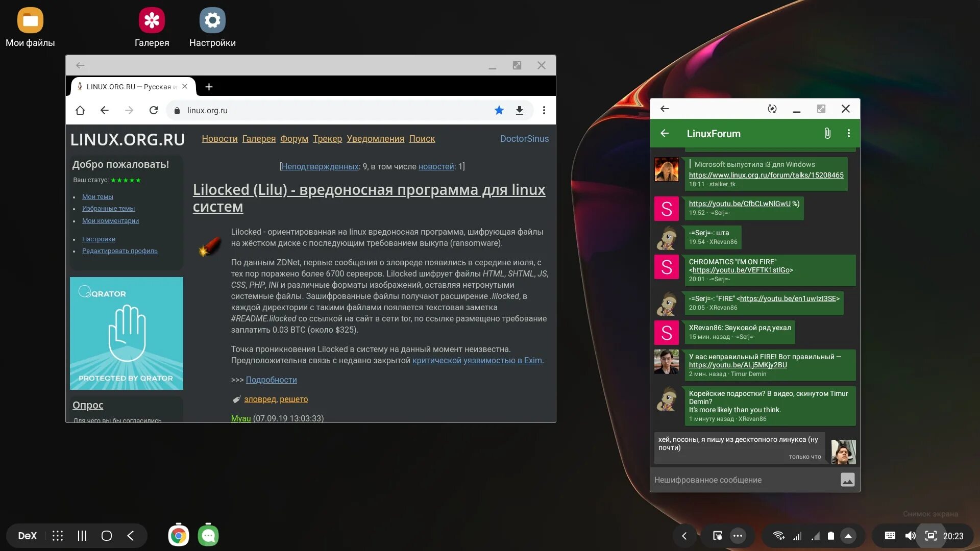Open Мои комментарии sidebar link
The width and height of the screenshot is (980, 551).
click(x=110, y=221)
